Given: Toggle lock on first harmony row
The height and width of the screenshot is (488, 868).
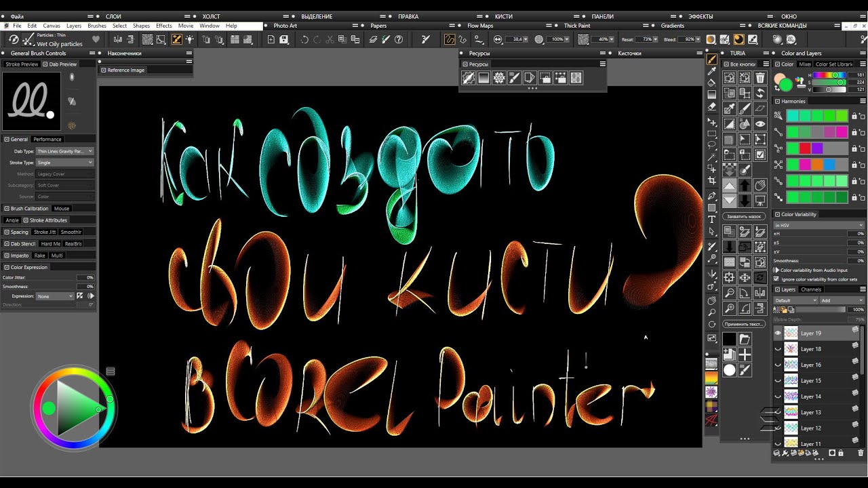Looking at the screenshot, I should [854, 116].
